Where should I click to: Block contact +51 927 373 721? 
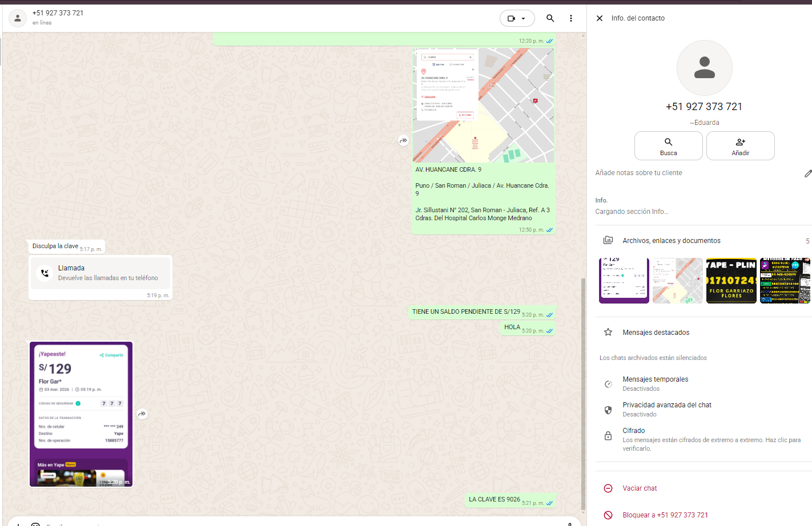pos(665,515)
